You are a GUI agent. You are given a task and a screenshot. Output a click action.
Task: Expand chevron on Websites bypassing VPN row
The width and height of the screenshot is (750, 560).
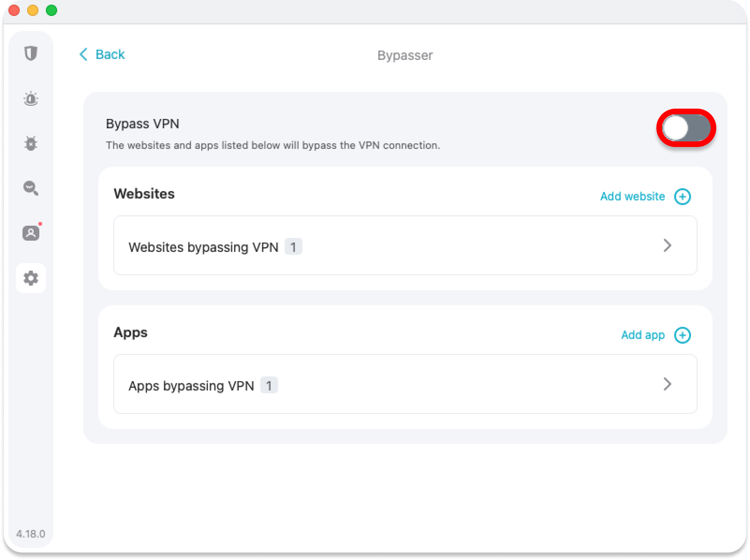[668, 245]
